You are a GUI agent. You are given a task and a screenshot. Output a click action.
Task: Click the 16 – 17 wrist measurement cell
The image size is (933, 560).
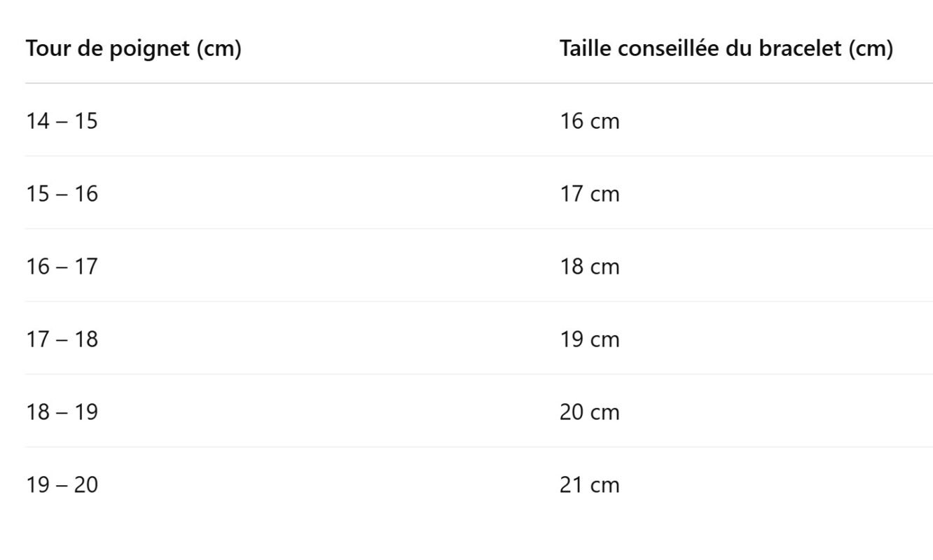click(x=62, y=267)
